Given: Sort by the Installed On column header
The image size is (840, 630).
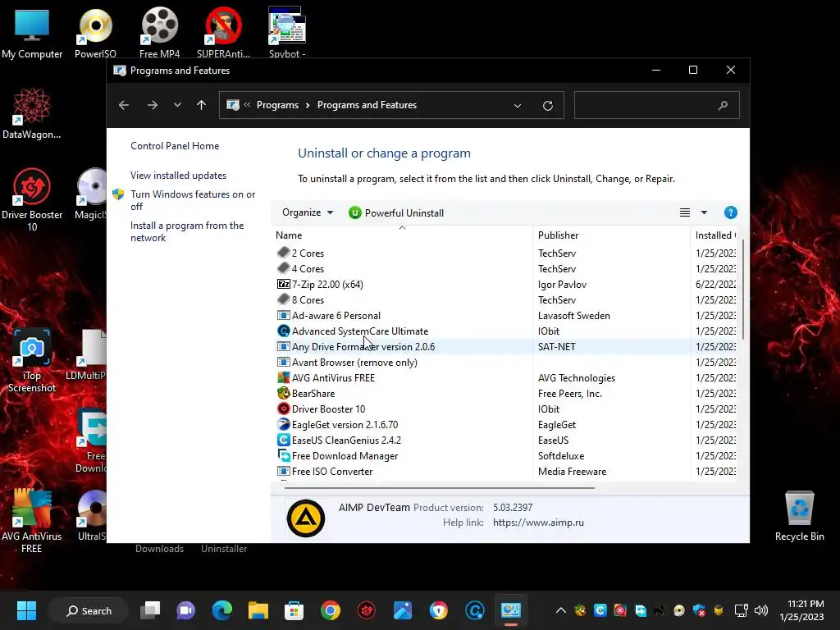Looking at the screenshot, I should (714, 235).
